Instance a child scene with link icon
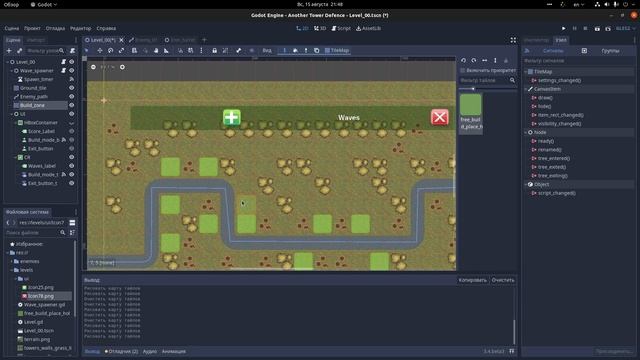This screenshot has height=360, width=640. [20, 51]
